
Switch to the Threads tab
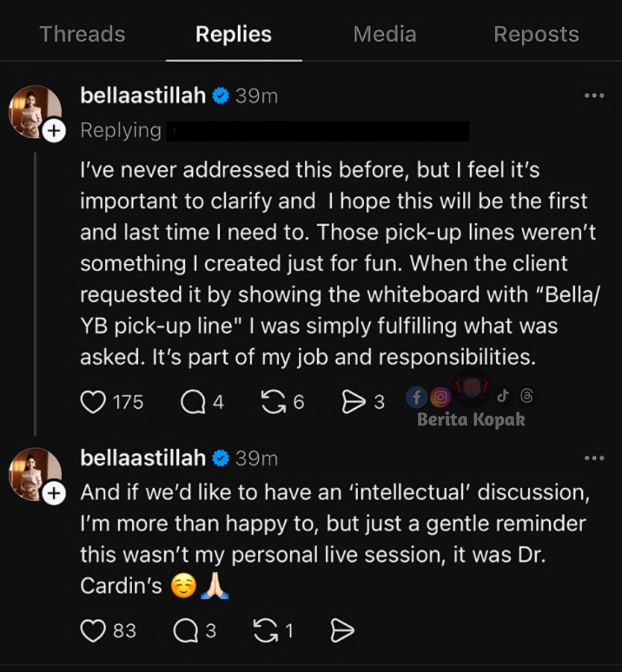82,34
